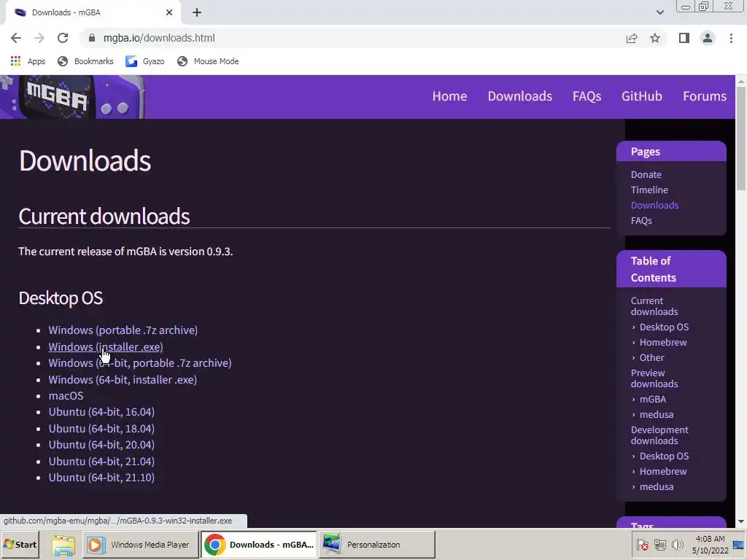The height and width of the screenshot is (560, 747).
Task: Open Timeline in Pages sidebar
Action: (x=649, y=190)
